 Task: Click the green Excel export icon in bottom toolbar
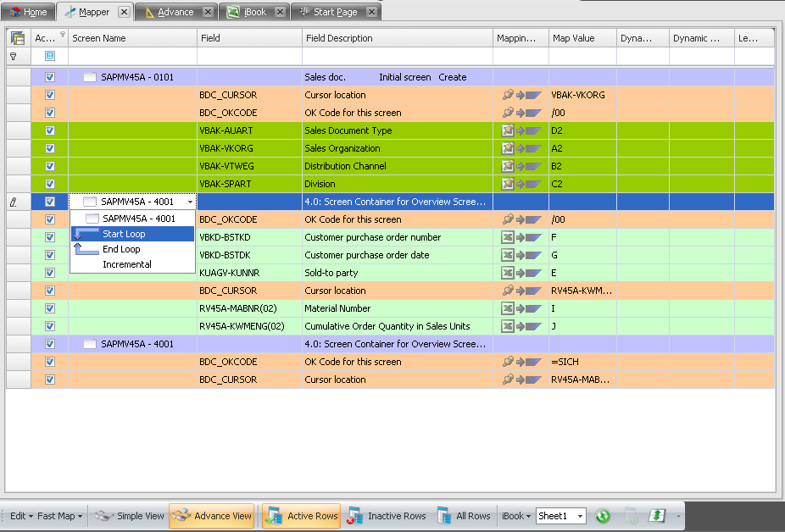(x=657, y=516)
